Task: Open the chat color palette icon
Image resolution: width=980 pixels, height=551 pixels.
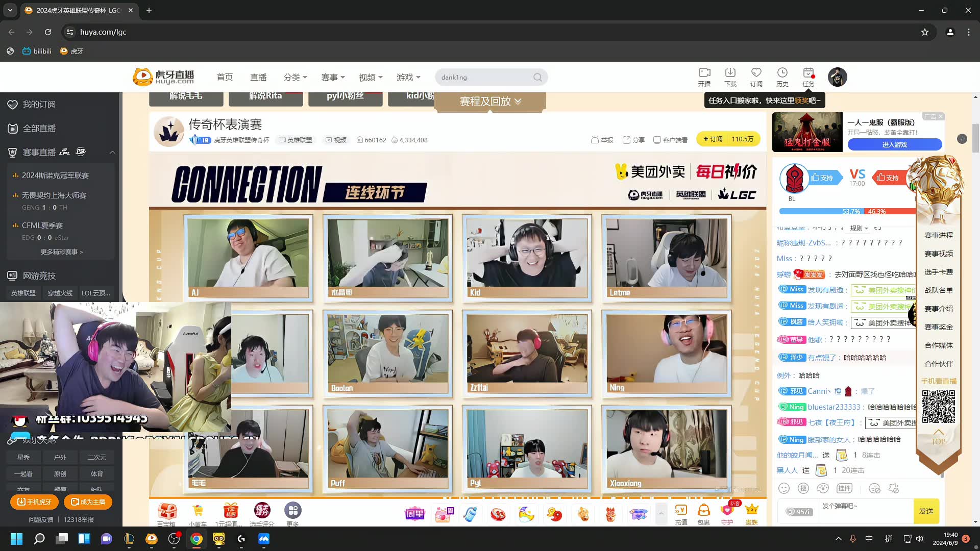Action: pos(823,488)
